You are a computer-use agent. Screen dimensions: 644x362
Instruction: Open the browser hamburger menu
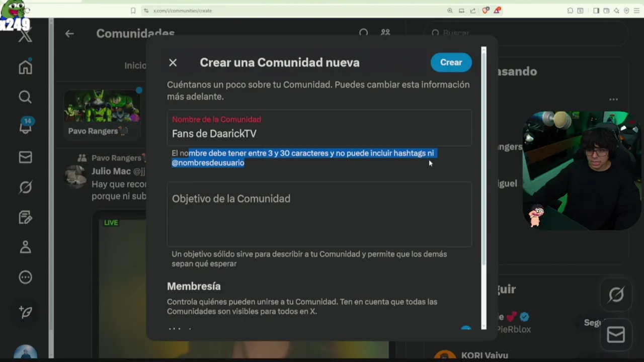pos(636,11)
